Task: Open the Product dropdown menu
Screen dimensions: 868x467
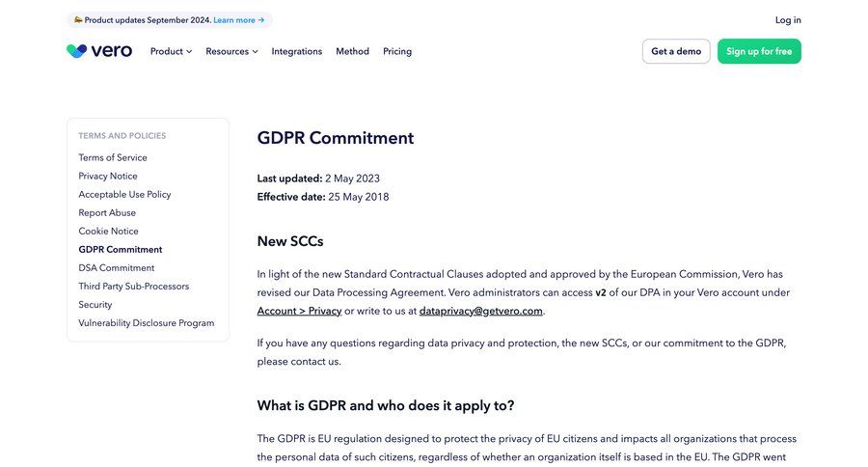Action: pos(171,51)
